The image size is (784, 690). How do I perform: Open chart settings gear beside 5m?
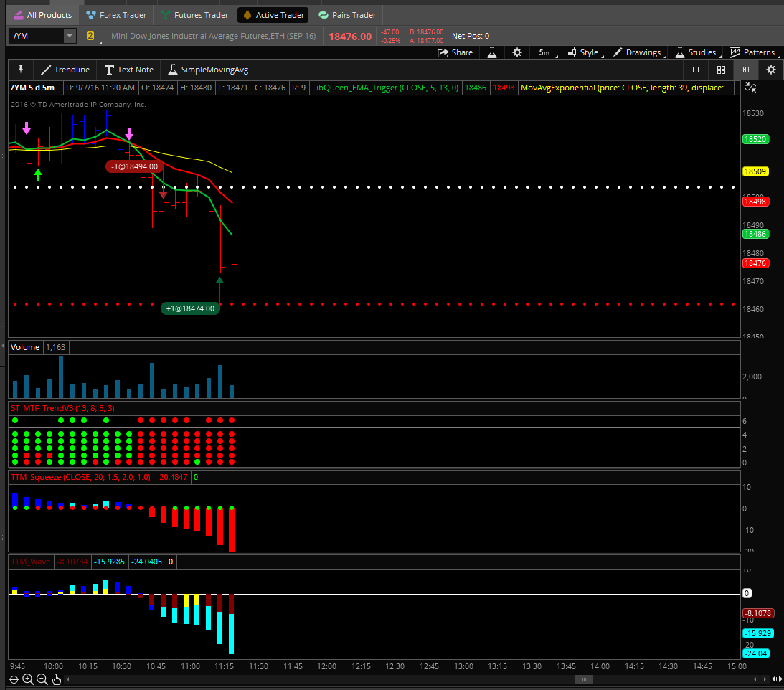[517, 52]
